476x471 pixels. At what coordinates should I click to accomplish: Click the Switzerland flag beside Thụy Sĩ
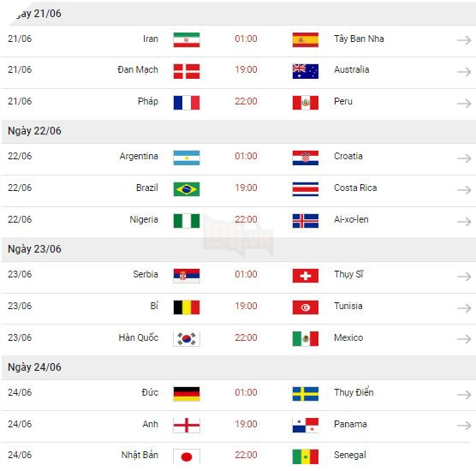(306, 276)
